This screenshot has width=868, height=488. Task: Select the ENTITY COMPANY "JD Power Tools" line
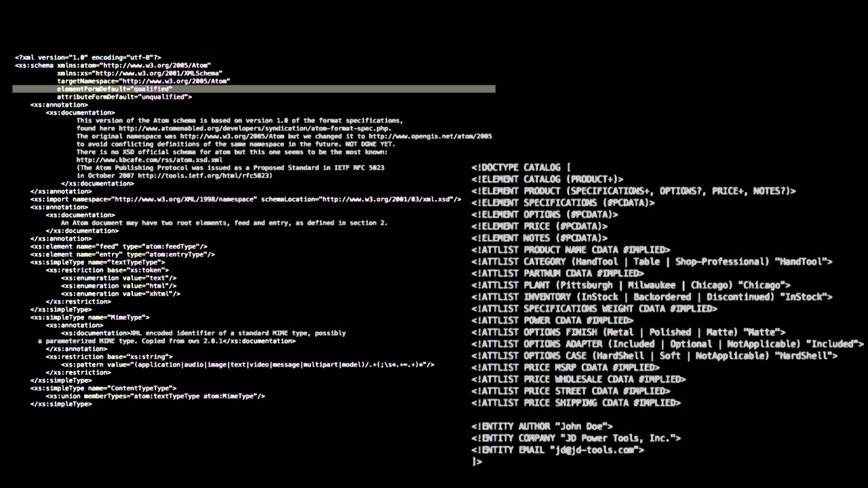coord(576,438)
